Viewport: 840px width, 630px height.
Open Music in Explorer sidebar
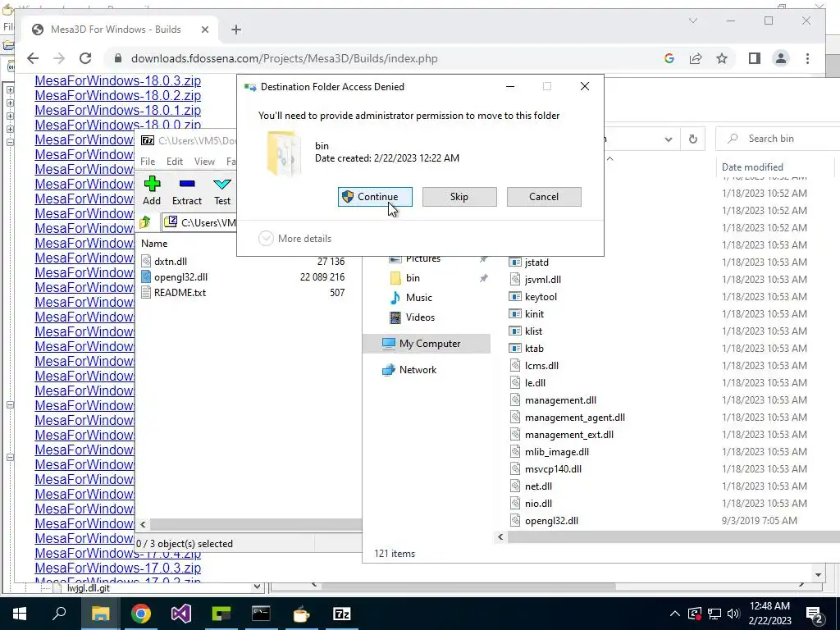[418, 297]
